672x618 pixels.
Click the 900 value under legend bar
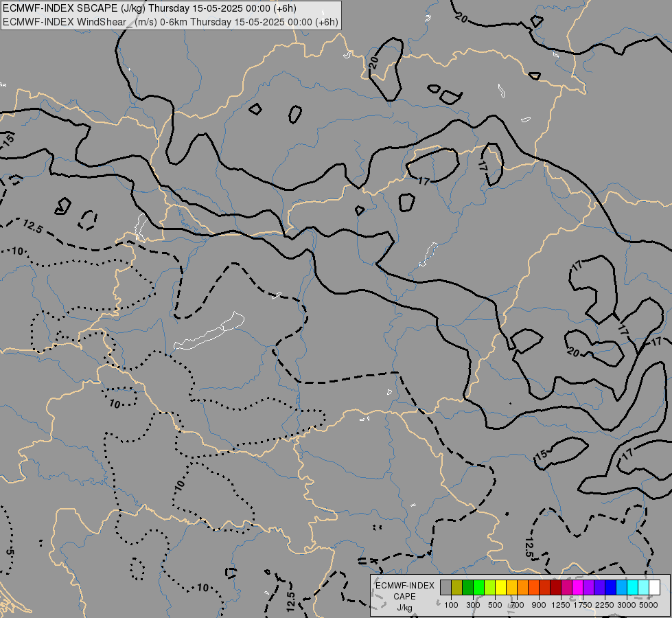539,605
